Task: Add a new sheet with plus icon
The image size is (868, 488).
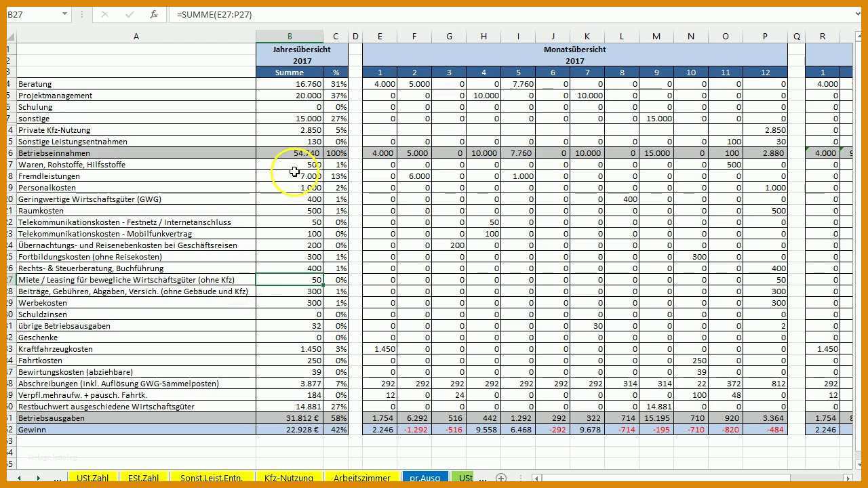Action: click(x=500, y=478)
